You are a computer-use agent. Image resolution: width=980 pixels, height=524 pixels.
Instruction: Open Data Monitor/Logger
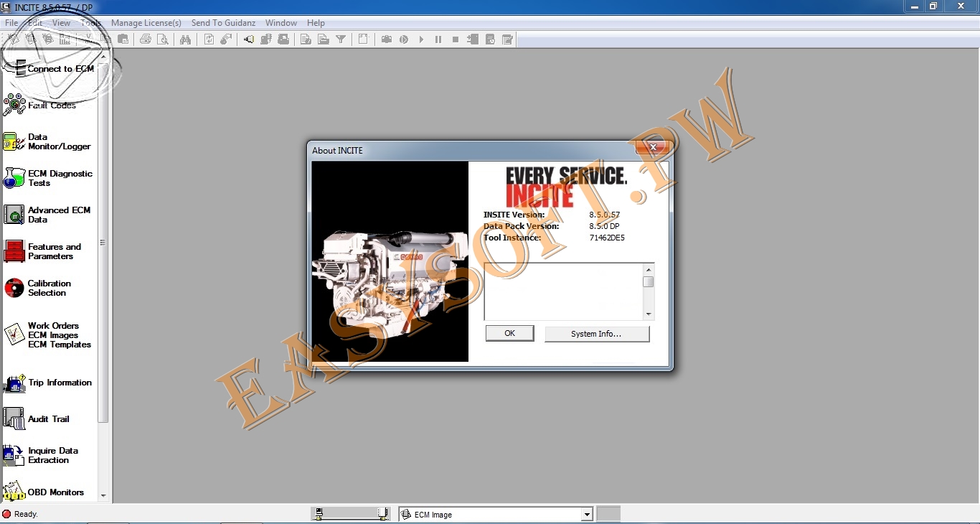pos(47,141)
